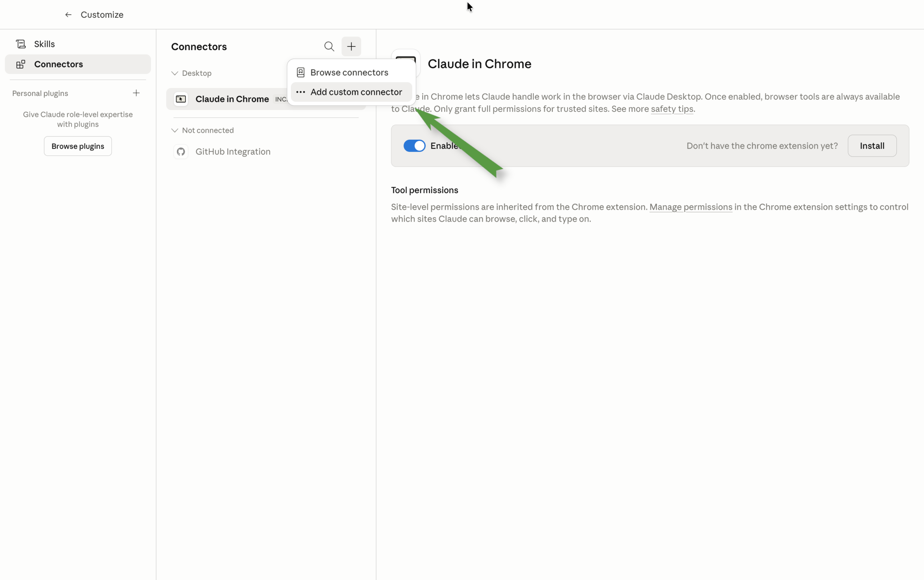Click the Claude in Chrome list icon
Screen dimensions: 924x580
coord(181,99)
